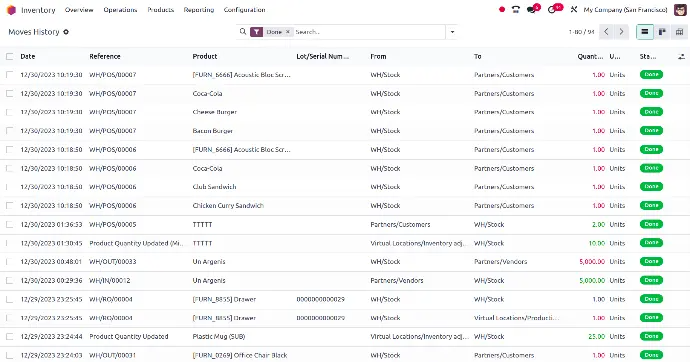Click the Unit column header
The height and width of the screenshot is (362, 690).
(615, 56)
